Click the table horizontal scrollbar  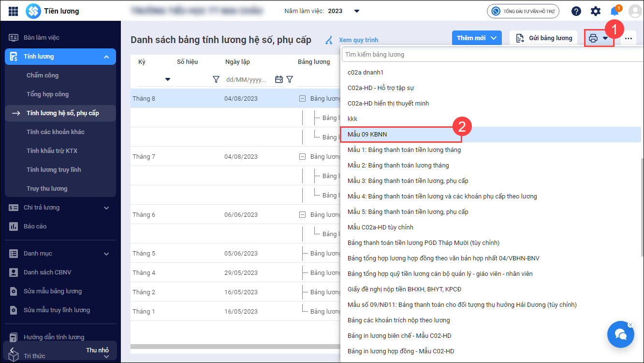click(x=235, y=346)
